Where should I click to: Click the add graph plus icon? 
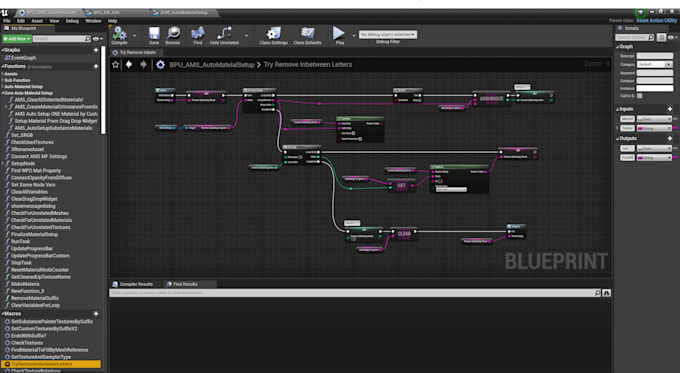pos(96,50)
